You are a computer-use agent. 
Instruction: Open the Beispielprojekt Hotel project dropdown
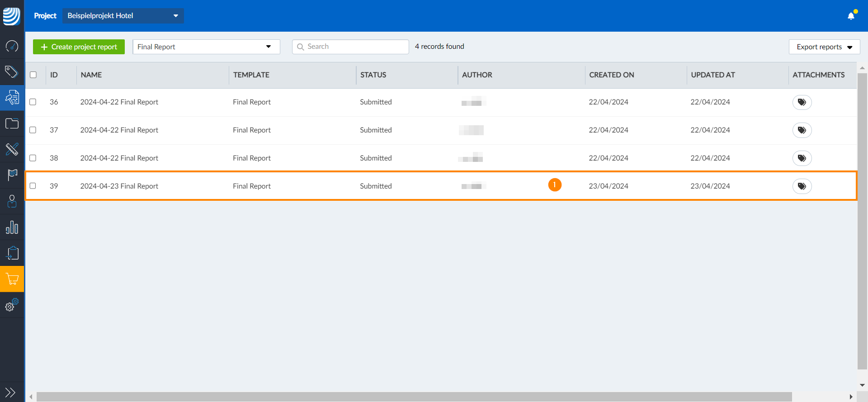click(123, 16)
